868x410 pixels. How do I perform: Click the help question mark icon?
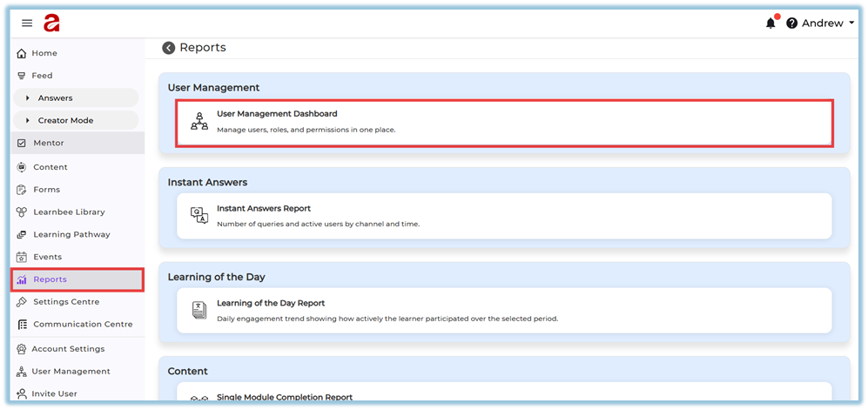pos(792,24)
